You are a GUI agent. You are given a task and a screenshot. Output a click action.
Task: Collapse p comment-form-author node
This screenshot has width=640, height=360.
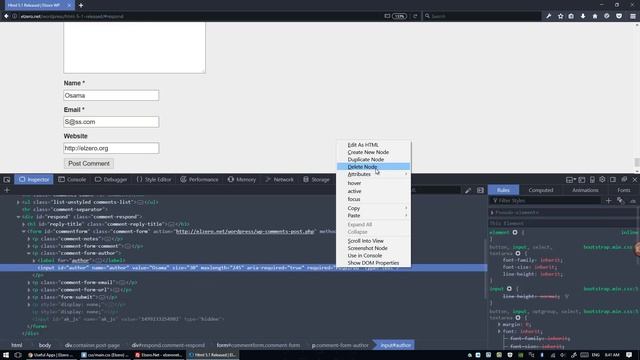29,253
